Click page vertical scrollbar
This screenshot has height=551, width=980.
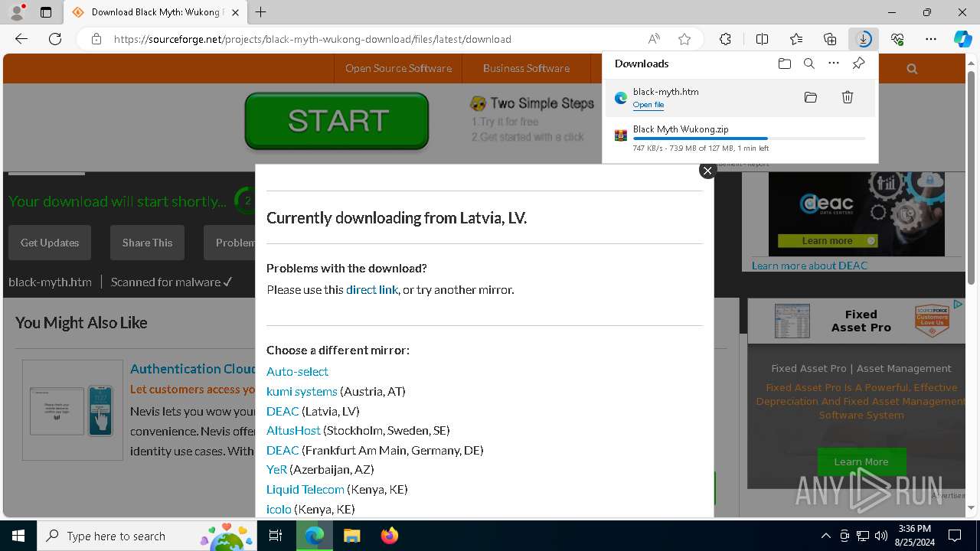971,178
